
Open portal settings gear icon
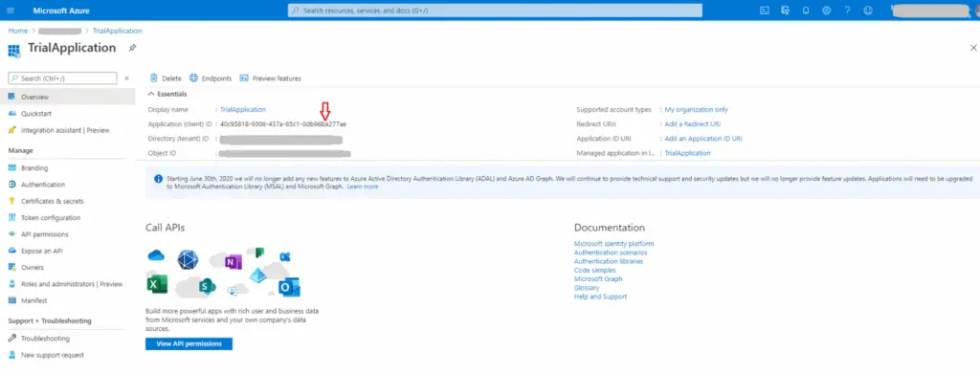click(x=826, y=11)
